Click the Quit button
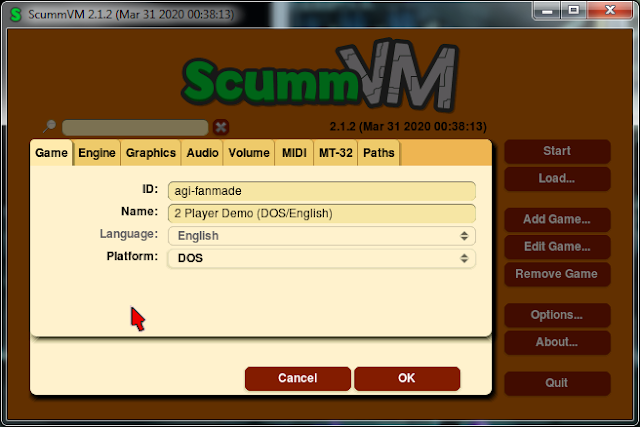Viewport: 640px width, 427px height. 557,383
